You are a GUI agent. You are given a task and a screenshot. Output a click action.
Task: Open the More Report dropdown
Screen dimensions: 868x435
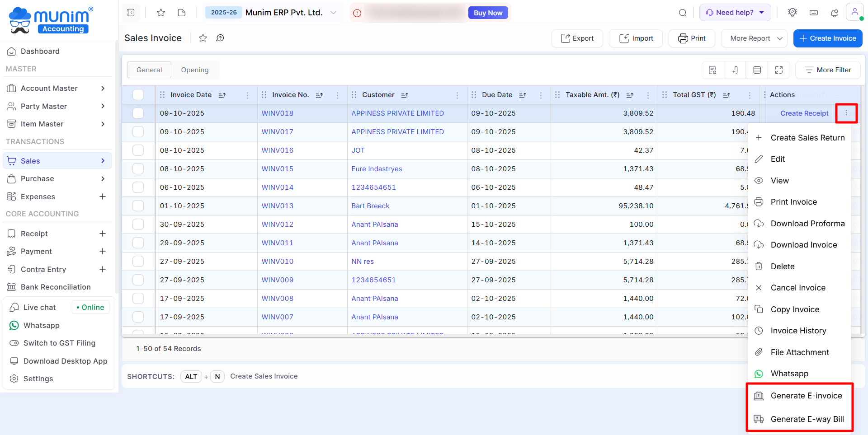[x=754, y=38]
